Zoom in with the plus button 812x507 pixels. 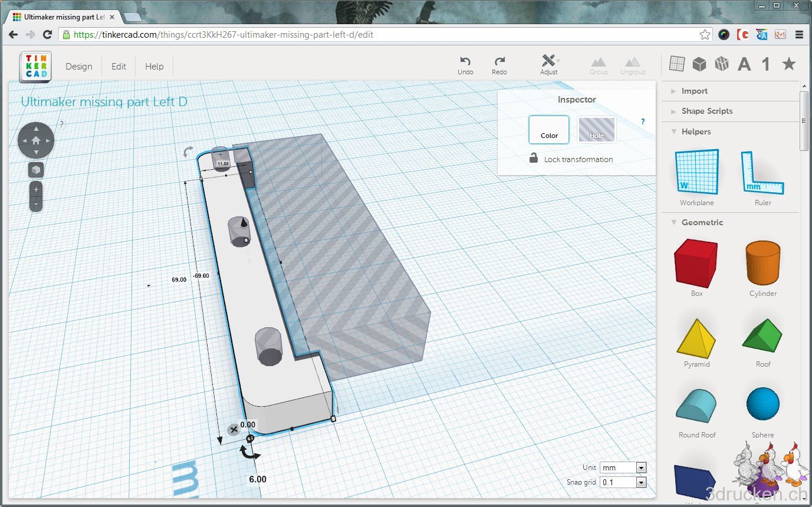36,190
